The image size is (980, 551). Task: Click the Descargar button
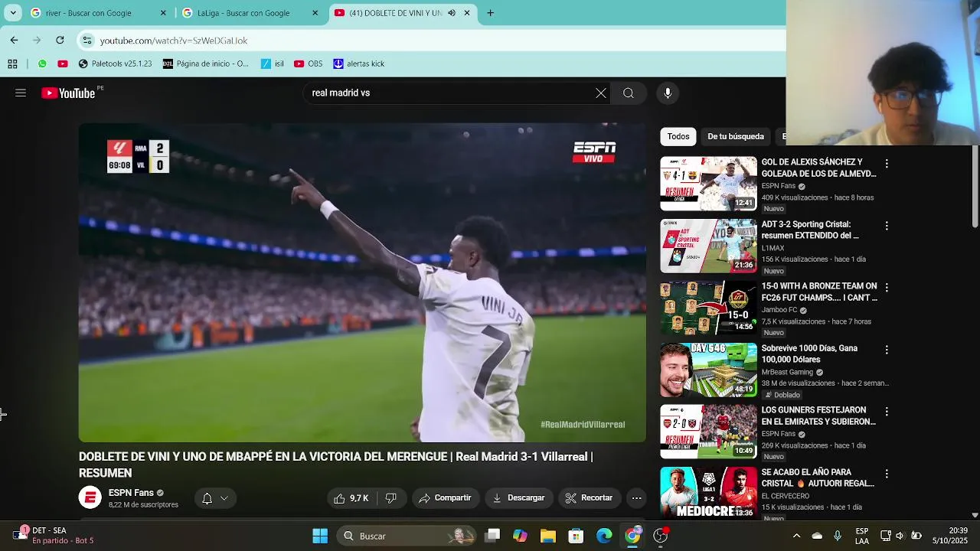(519, 498)
